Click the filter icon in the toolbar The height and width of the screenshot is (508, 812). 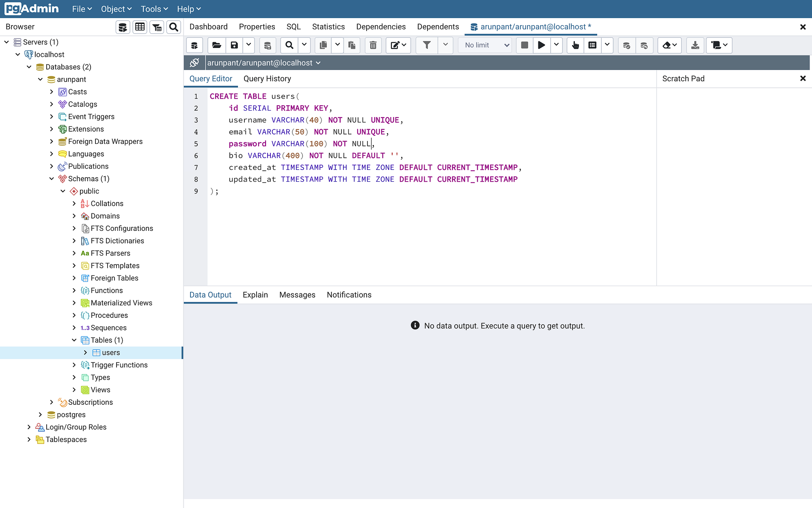[x=426, y=45]
